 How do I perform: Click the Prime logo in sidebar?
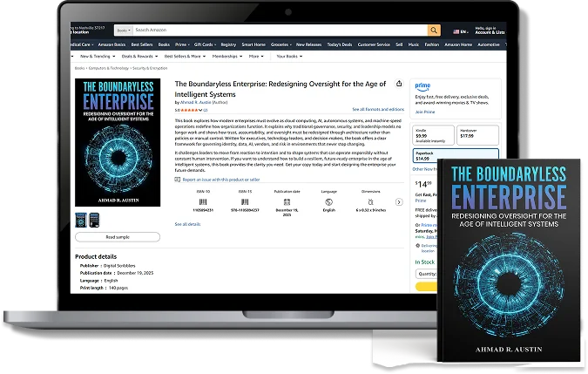pyautogui.click(x=422, y=86)
